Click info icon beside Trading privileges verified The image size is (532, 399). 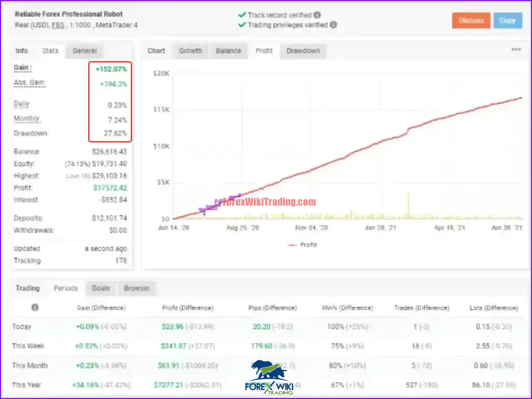coord(333,25)
